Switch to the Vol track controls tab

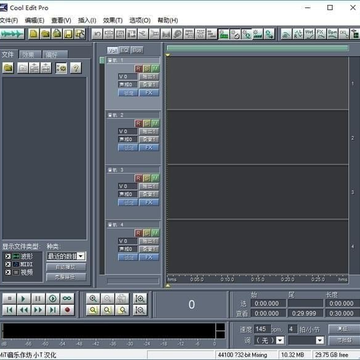pos(113,50)
